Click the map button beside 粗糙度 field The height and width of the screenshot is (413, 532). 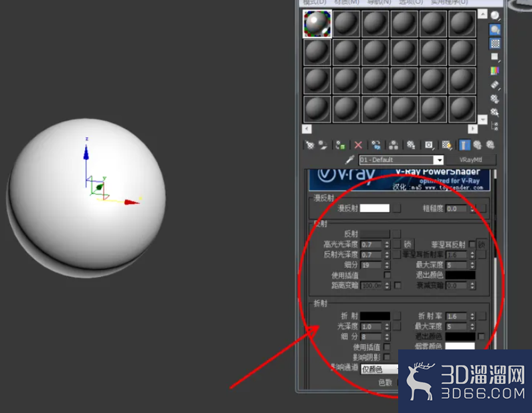[482, 208]
